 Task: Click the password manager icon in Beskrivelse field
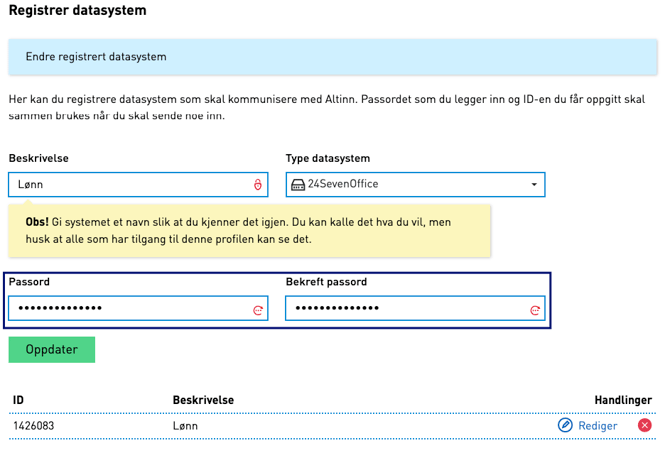[x=257, y=185]
